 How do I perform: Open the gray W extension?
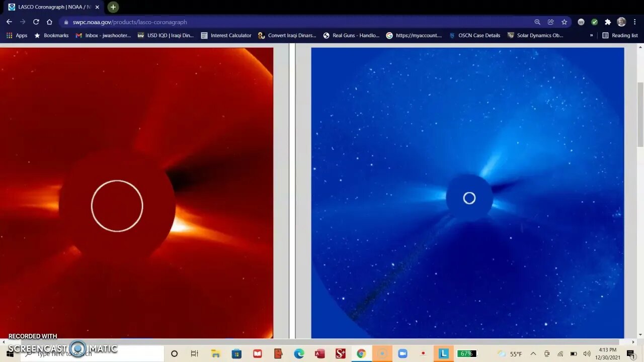point(581,22)
